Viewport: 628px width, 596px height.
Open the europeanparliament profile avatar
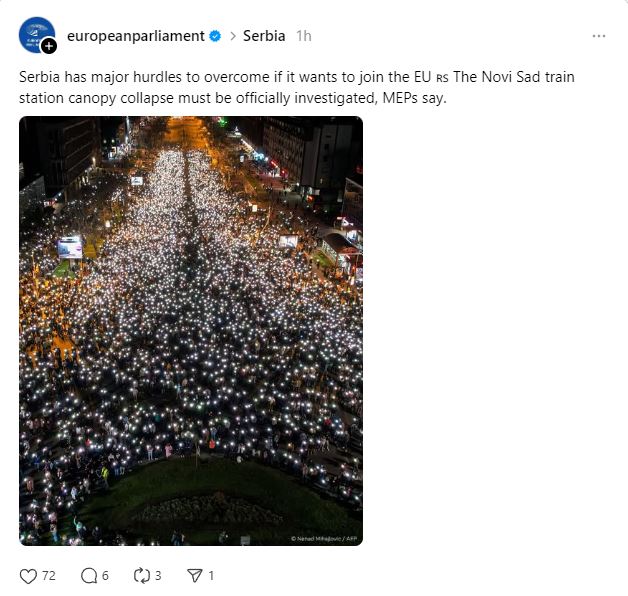[36, 35]
